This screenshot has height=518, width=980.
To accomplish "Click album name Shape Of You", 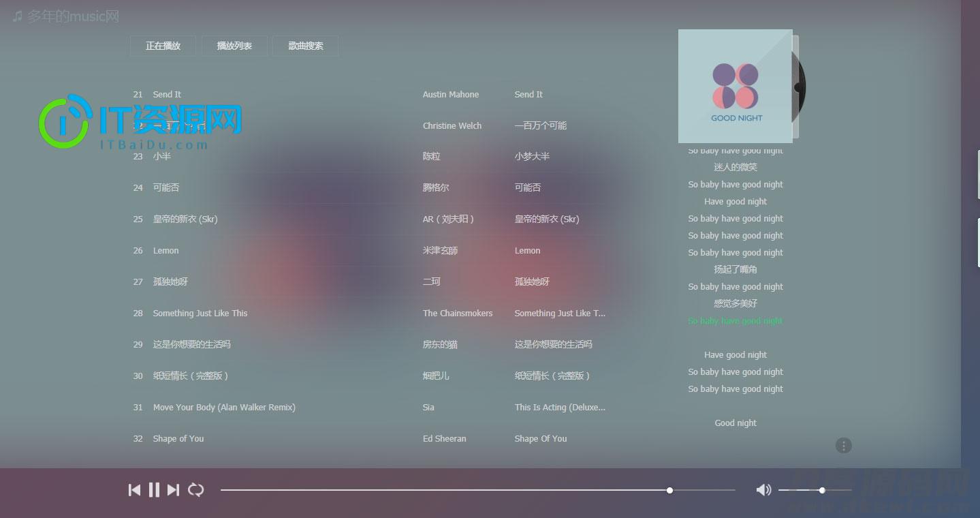I will point(541,439).
